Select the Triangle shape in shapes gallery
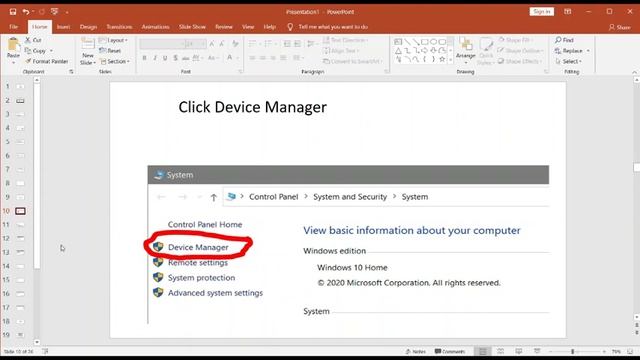This screenshot has width=640, height=360. pos(398,51)
